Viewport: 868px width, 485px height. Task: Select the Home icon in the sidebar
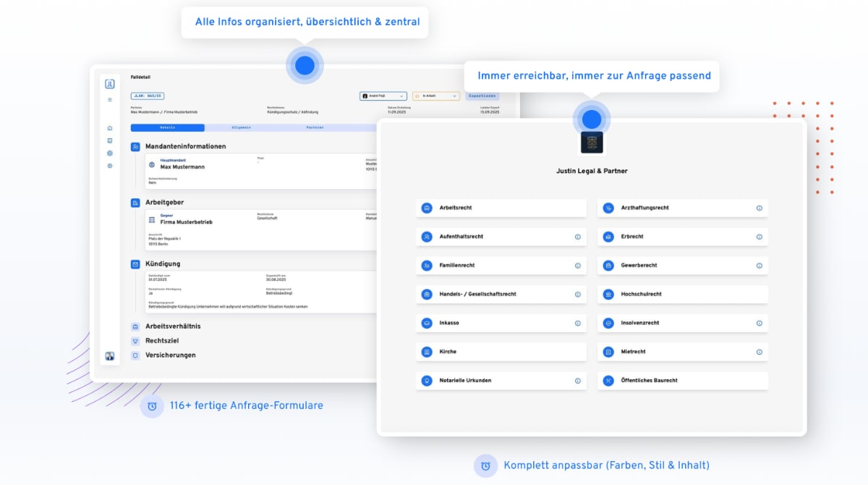click(x=109, y=128)
